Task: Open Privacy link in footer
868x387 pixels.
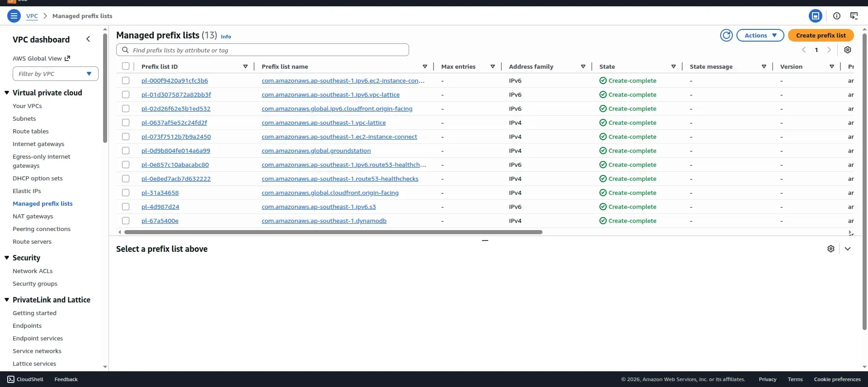Action: point(768,379)
